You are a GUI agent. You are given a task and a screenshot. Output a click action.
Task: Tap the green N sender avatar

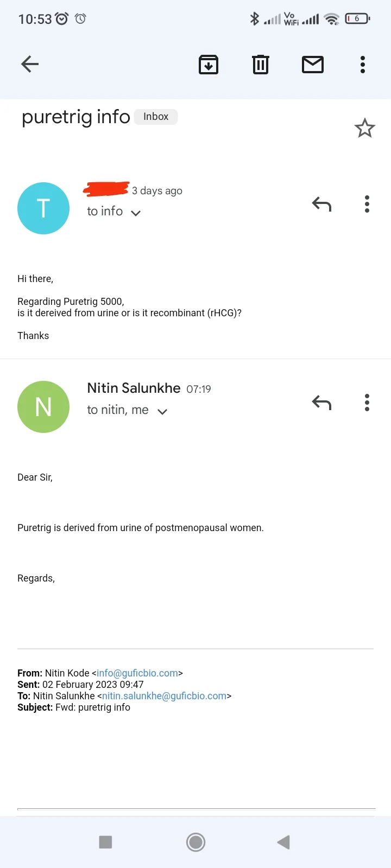coord(43,407)
